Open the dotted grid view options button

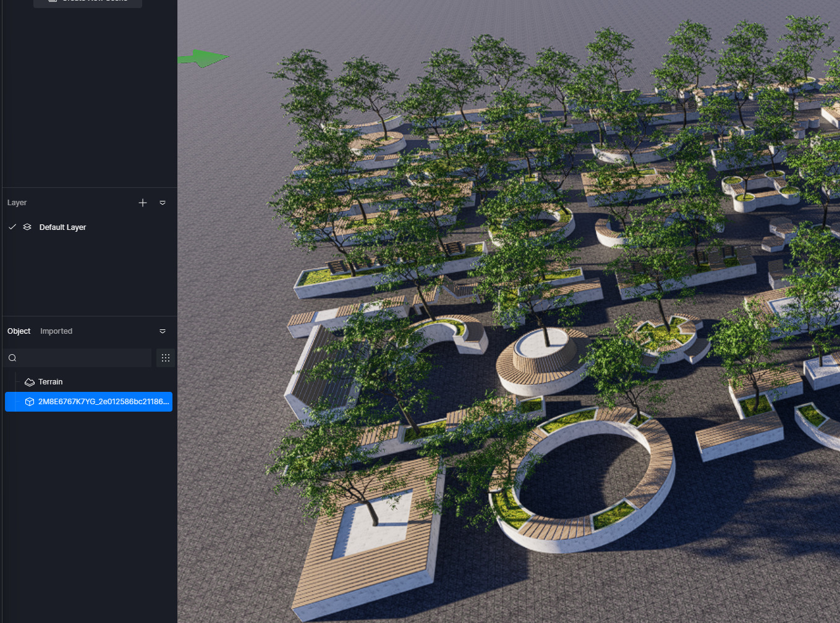[x=166, y=358]
